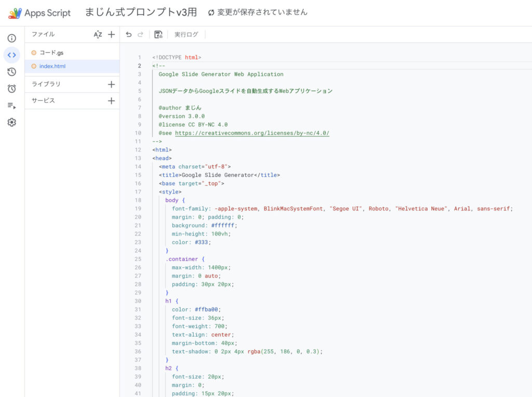Rename project title まじん式プロンプトv3用

[x=140, y=12]
